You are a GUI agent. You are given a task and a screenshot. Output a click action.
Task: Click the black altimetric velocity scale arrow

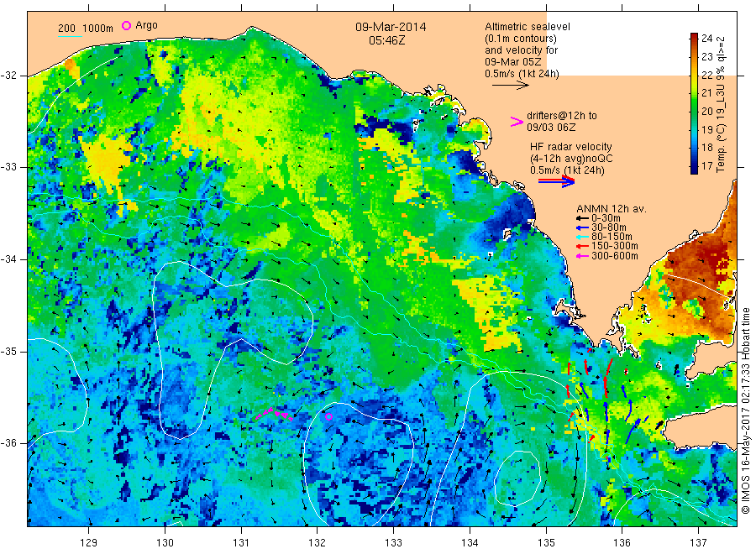click(510, 86)
